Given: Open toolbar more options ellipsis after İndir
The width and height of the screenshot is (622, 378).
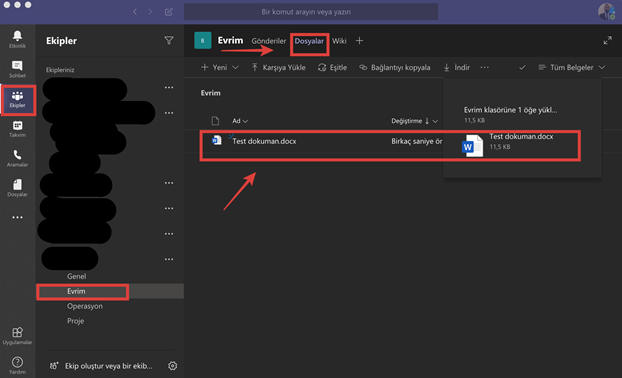Looking at the screenshot, I should (485, 67).
